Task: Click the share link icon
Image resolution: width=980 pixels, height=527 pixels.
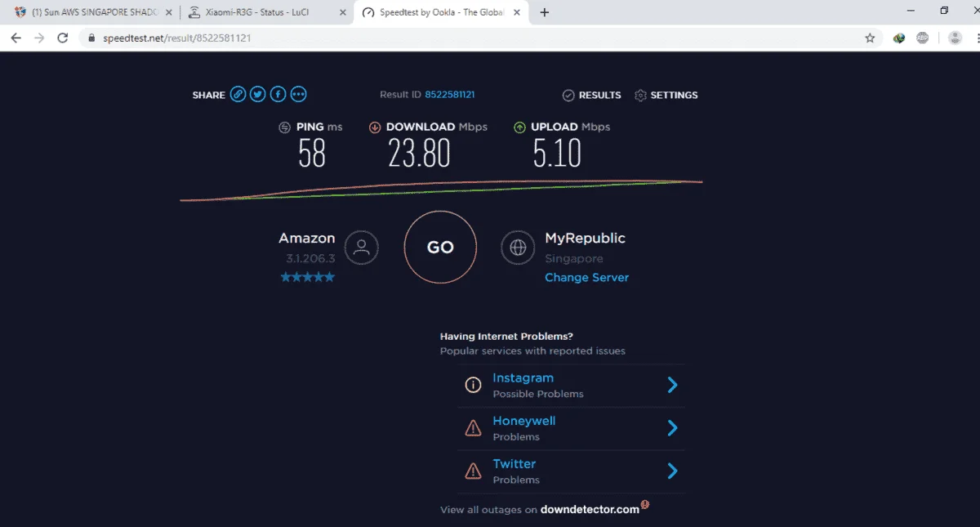Action: tap(238, 95)
